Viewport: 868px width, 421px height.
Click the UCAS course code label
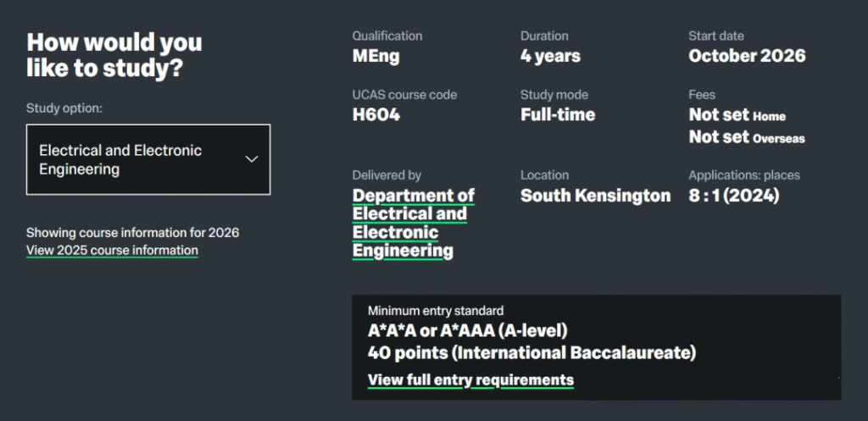[404, 95]
